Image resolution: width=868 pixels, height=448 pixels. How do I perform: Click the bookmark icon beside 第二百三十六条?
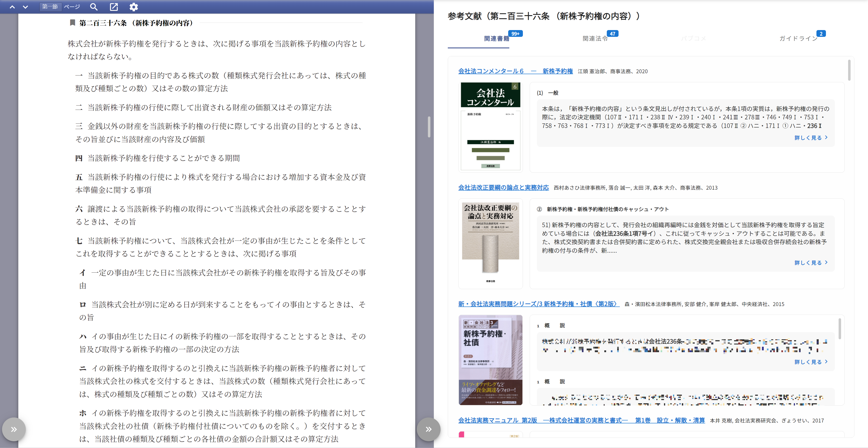pyautogui.click(x=72, y=23)
